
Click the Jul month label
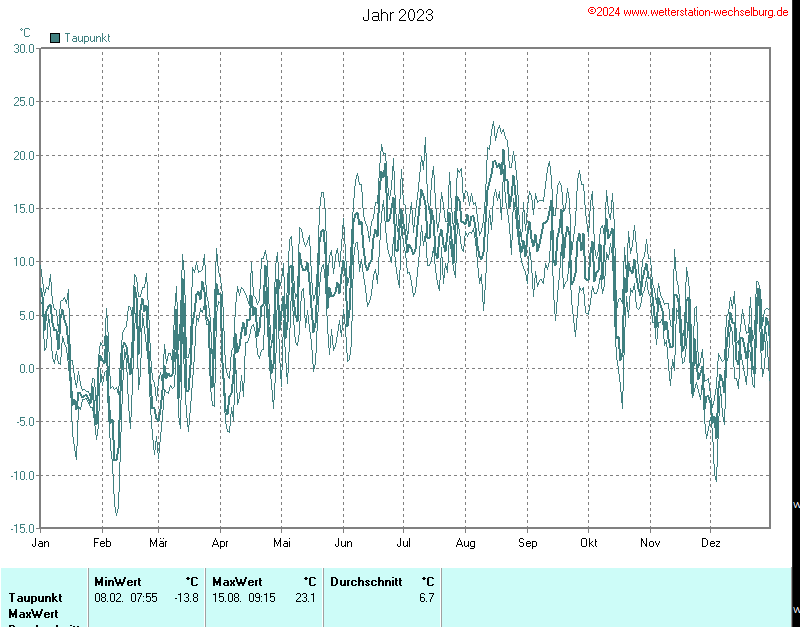pyautogui.click(x=404, y=543)
